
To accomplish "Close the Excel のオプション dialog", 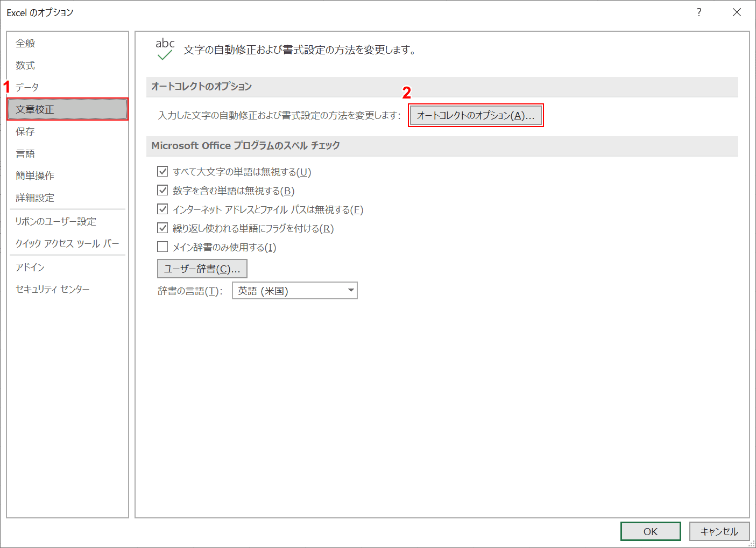I will coord(737,12).
